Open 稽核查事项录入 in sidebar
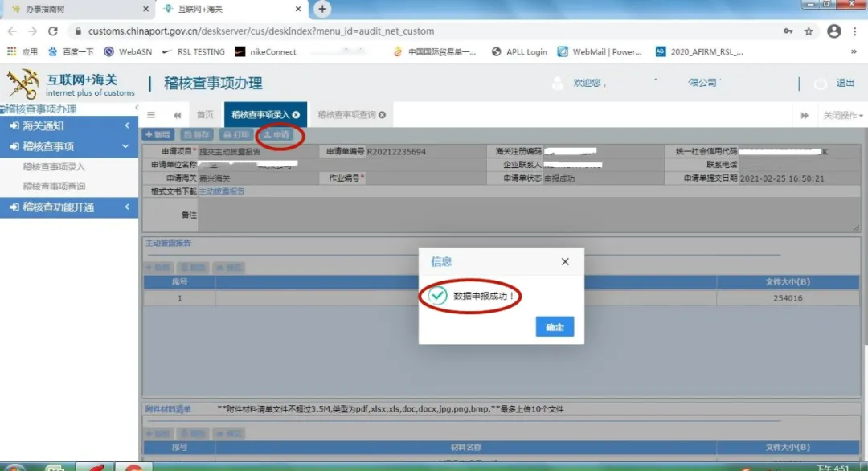Viewport: 868px width, 471px height. tap(54, 166)
